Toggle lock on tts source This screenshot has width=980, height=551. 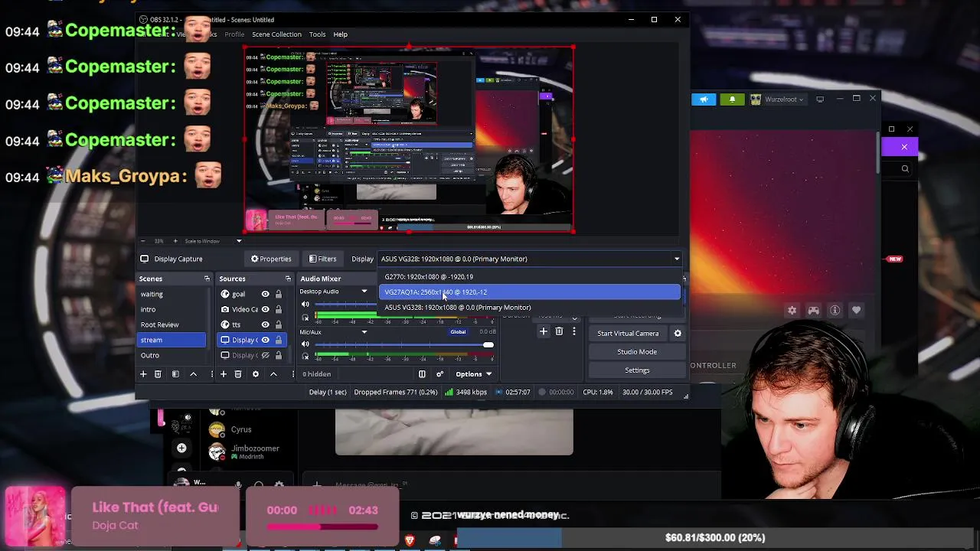(x=279, y=324)
